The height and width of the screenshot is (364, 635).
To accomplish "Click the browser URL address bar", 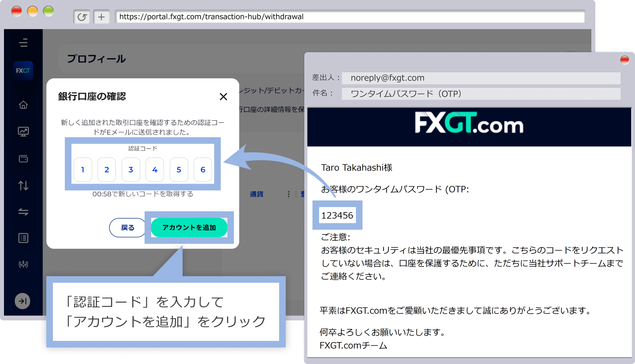I will click(350, 17).
